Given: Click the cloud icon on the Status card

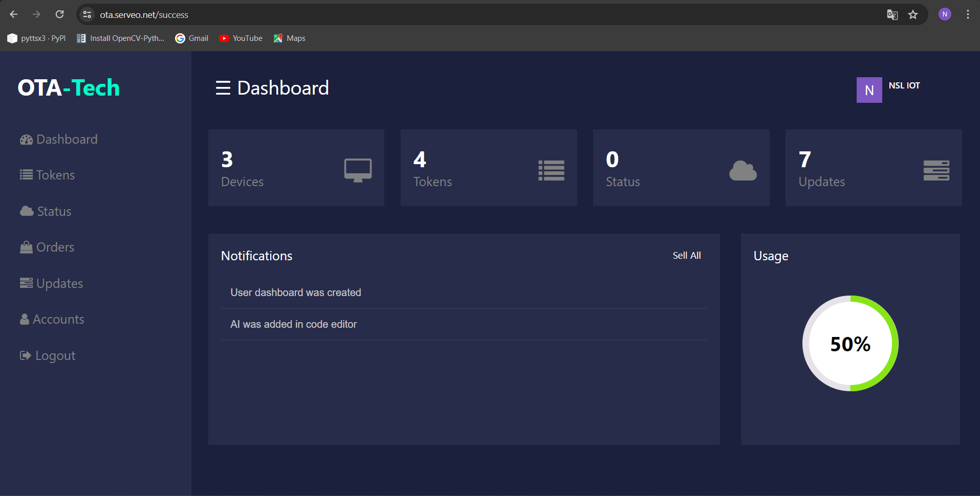Looking at the screenshot, I should tap(743, 171).
